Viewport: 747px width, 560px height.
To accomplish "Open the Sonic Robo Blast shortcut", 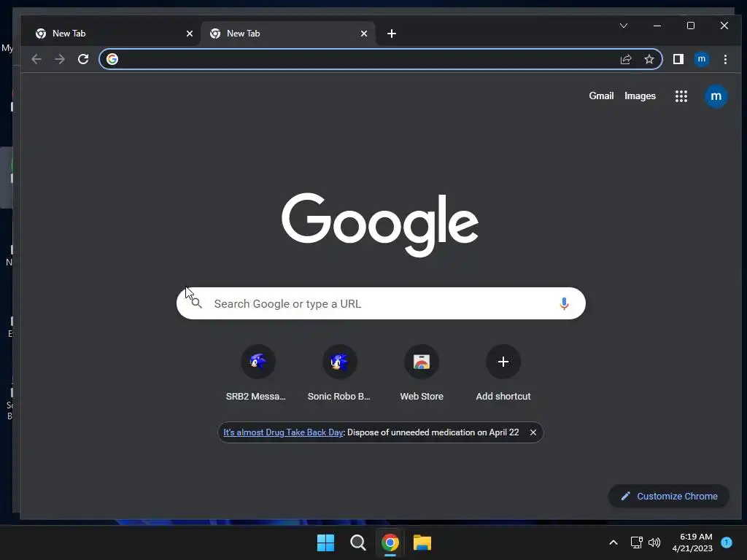I will click(x=339, y=374).
